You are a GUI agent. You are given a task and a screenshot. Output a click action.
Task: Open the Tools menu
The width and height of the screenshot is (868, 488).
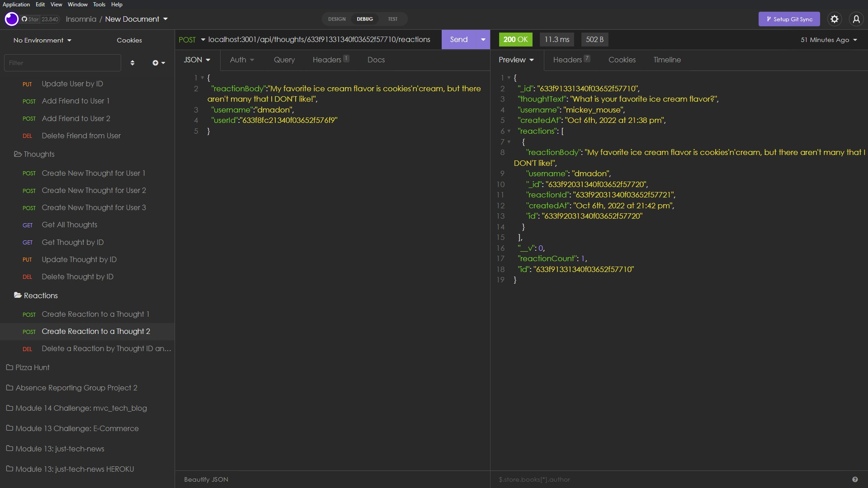(x=99, y=5)
